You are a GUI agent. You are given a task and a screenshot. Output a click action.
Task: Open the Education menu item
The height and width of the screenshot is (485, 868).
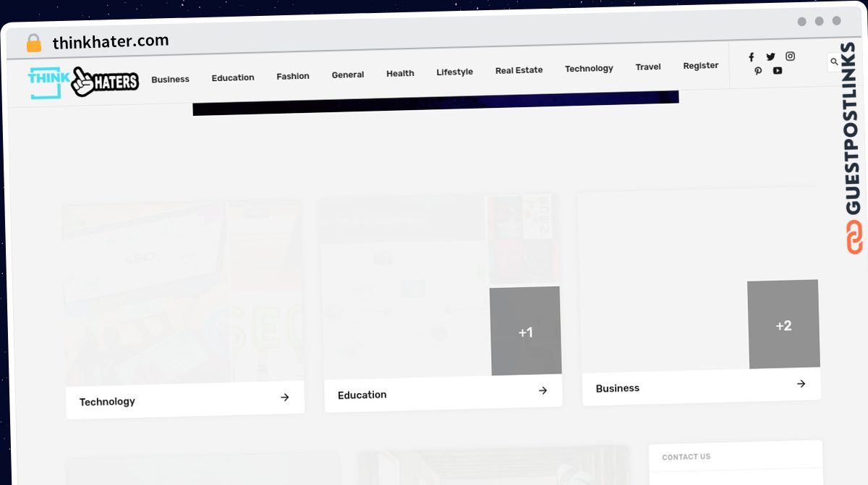[x=233, y=77]
